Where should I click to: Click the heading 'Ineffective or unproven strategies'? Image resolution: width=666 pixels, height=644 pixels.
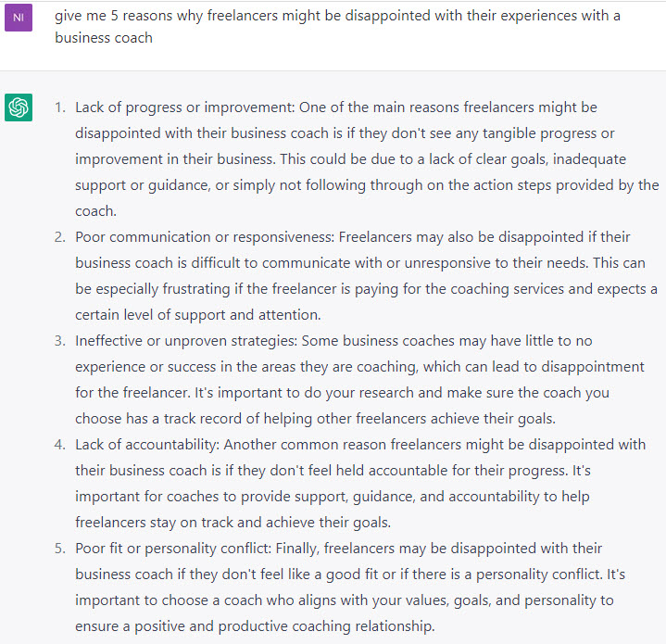pos(186,341)
